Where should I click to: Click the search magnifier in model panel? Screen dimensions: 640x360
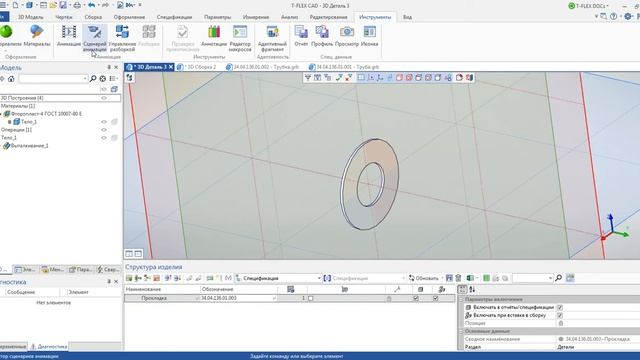click(93, 78)
